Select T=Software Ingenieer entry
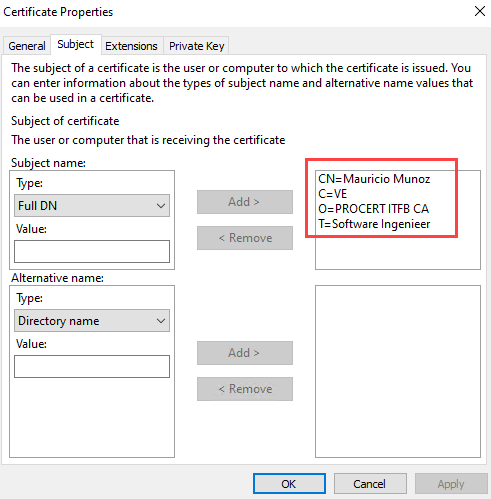This screenshot has width=491, height=499. [374, 224]
